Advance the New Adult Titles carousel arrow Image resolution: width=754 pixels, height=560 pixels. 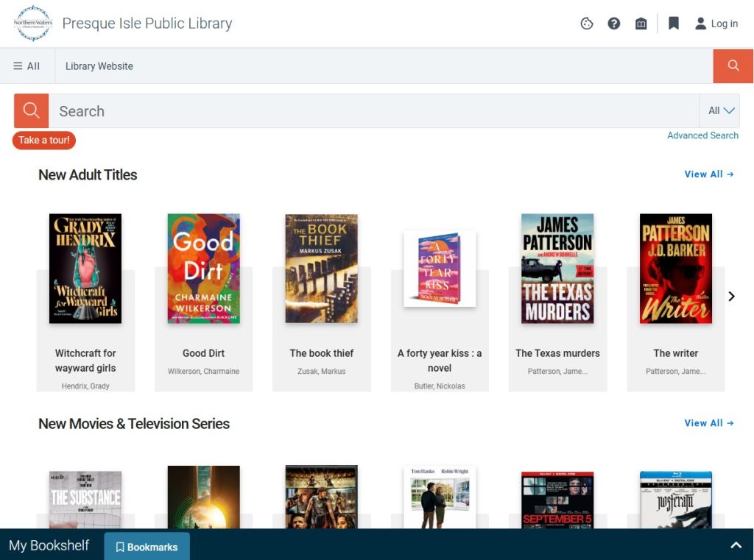(x=731, y=296)
